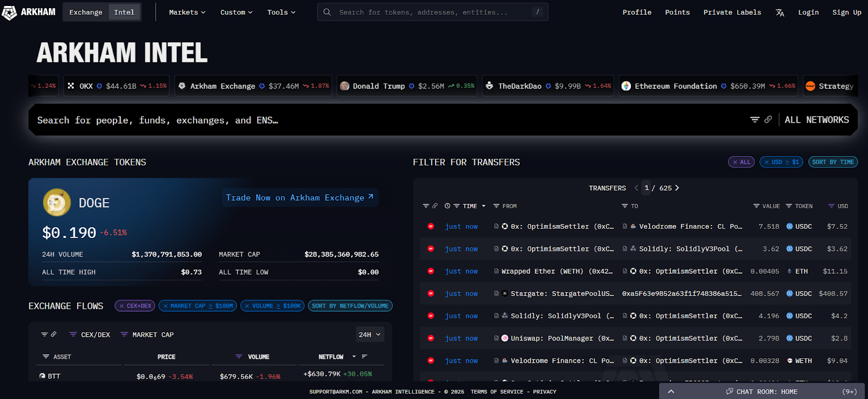Screen dimensions: 868x399
Task: Open the VALUE column filter icon
Action: coord(756,206)
